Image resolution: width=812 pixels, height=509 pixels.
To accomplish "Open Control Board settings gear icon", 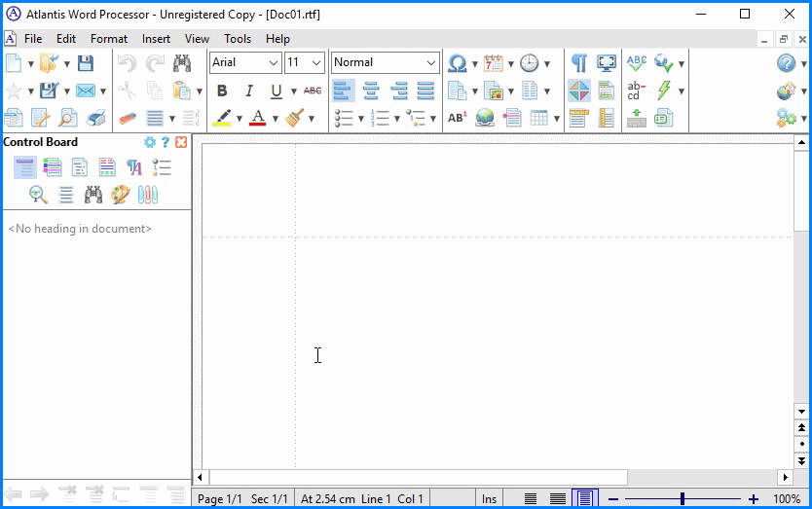I will pyautogui.click(x=150, y=142).
